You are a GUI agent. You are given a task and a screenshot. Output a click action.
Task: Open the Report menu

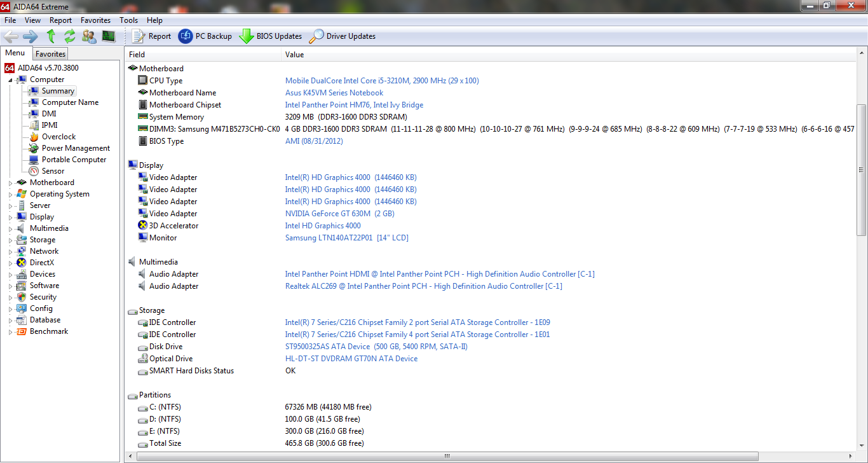(x=61, y=20)
